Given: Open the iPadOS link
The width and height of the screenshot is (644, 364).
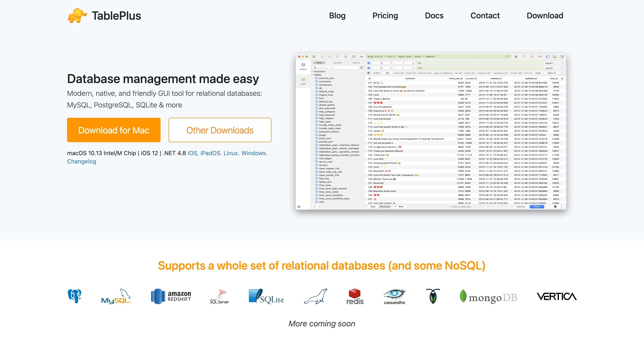Looking at the screenshot, I should (211, 153).
